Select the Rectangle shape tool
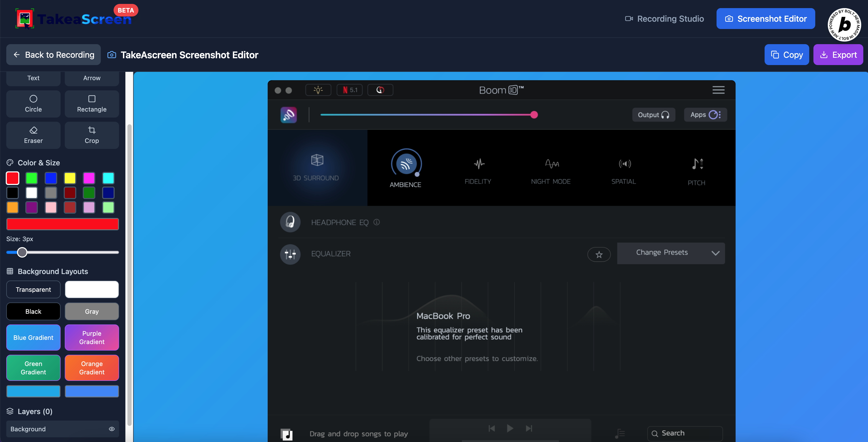Viewport: 868px width, 442px height. pos(92,103)
